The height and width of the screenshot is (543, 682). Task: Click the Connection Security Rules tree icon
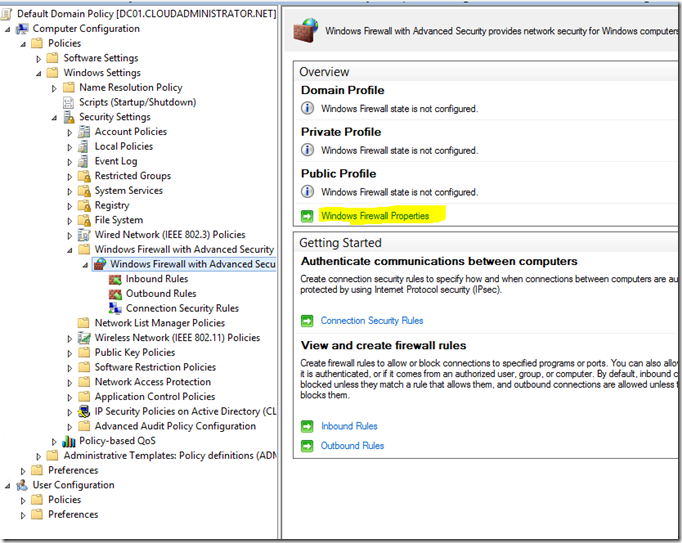pyautogui.click(x=116, y=309)
